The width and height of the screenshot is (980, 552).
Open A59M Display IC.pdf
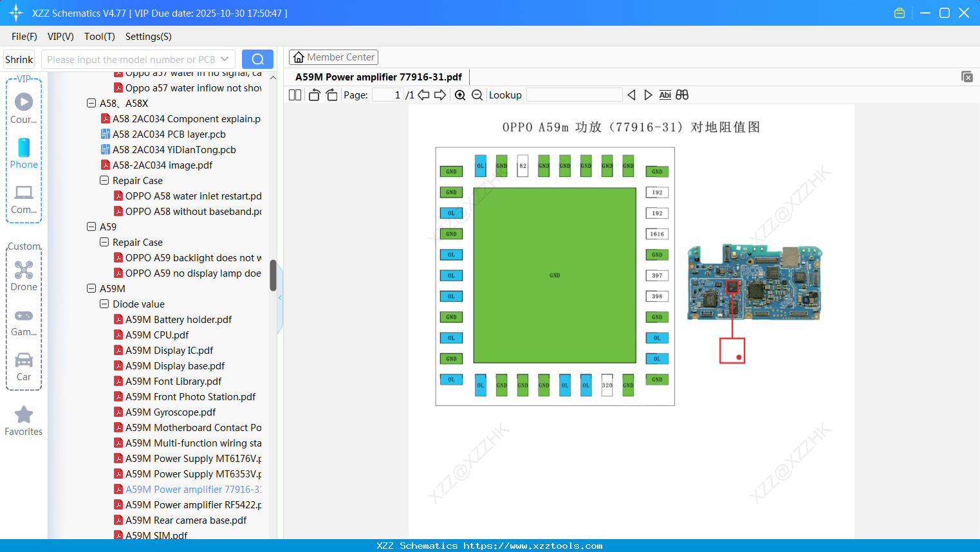pyautogui.click(x=163, y=350)
